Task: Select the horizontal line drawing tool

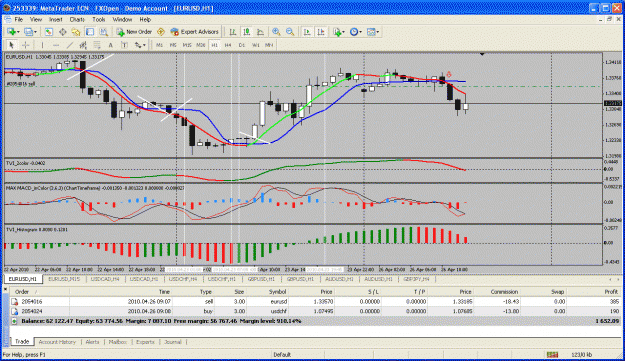Action: pos(56,45)
